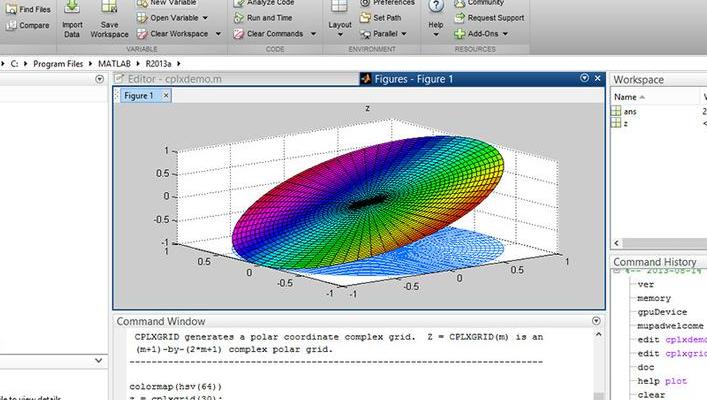707x400 pixels.
Task: Click the Add-Ons plus icon
Action: 459,34
